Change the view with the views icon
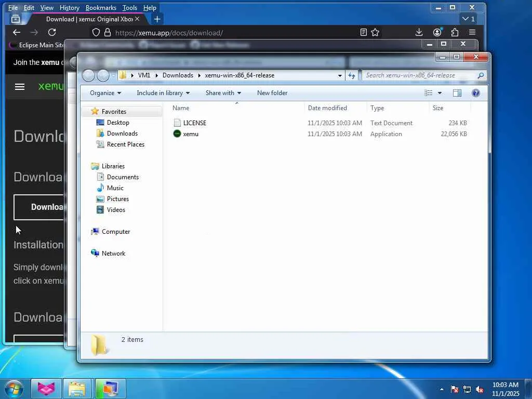This screenshot has height=399, width=532. tap(429, 93)
